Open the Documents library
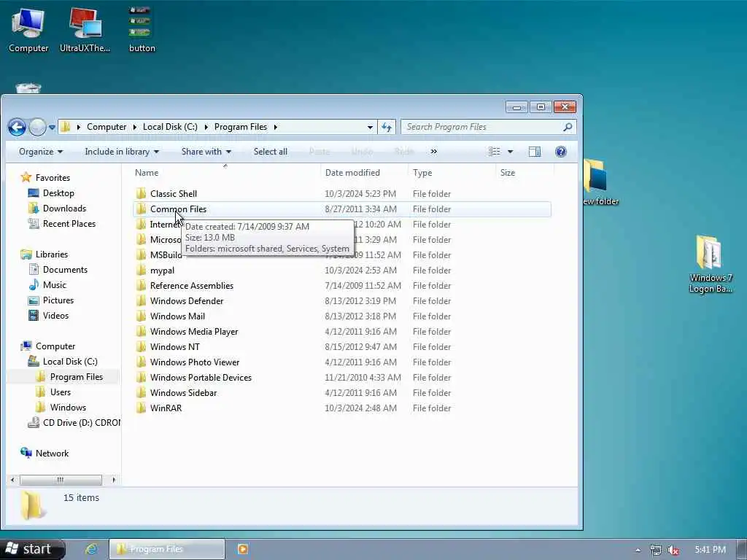The height and width of the screenshot is (560, 747). [x=65, y=270]
